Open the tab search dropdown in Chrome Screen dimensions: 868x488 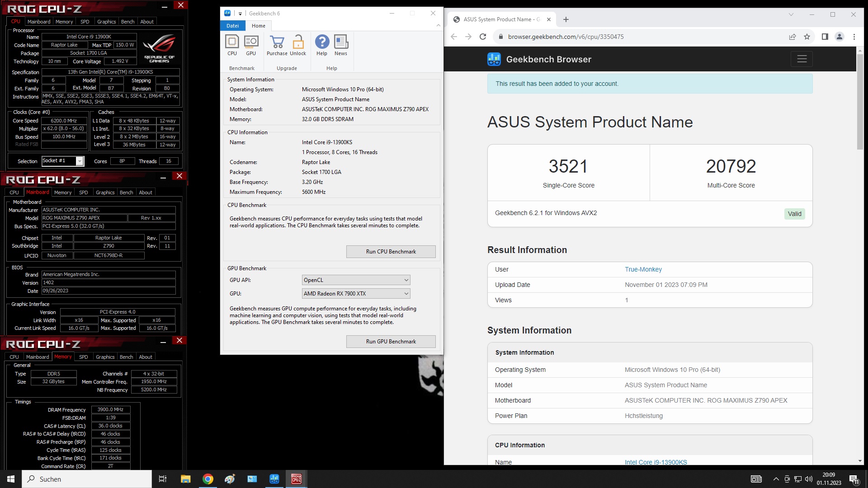(x=791, y=14)
